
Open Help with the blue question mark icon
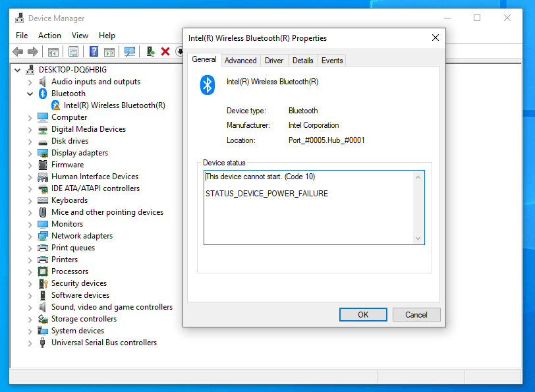tap(95, 51)
